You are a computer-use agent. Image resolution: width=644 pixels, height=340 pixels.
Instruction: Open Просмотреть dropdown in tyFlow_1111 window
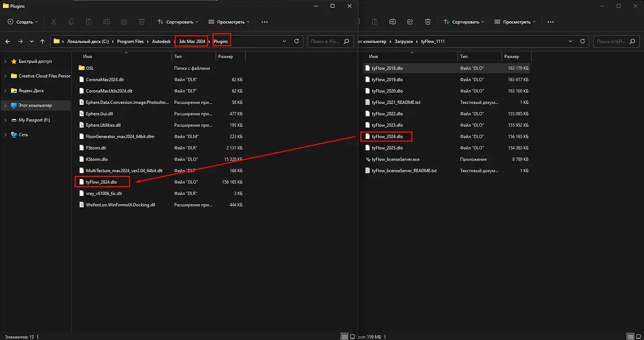[515, 22]
